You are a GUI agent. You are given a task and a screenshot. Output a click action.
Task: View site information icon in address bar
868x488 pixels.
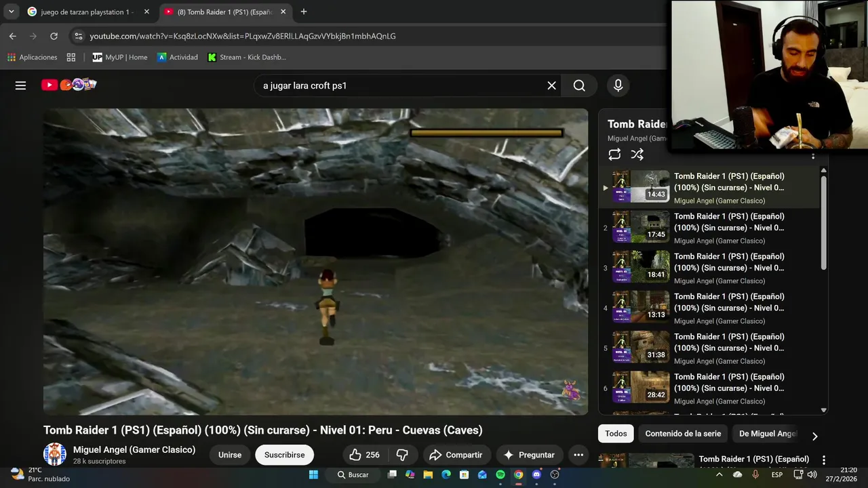pos(78,36)
